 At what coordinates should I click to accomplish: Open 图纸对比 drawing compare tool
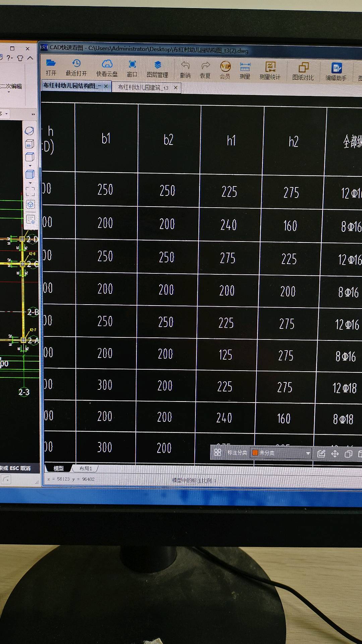coord(303,72)
